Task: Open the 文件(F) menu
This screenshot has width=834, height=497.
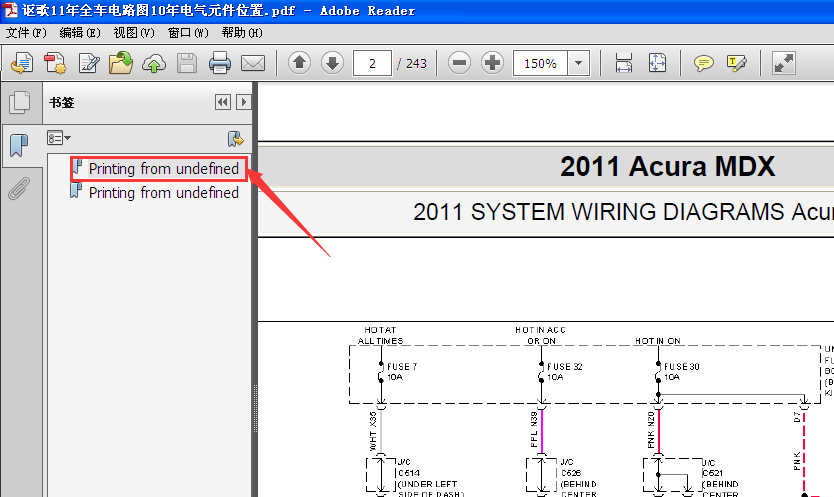Action: point(26,33)
